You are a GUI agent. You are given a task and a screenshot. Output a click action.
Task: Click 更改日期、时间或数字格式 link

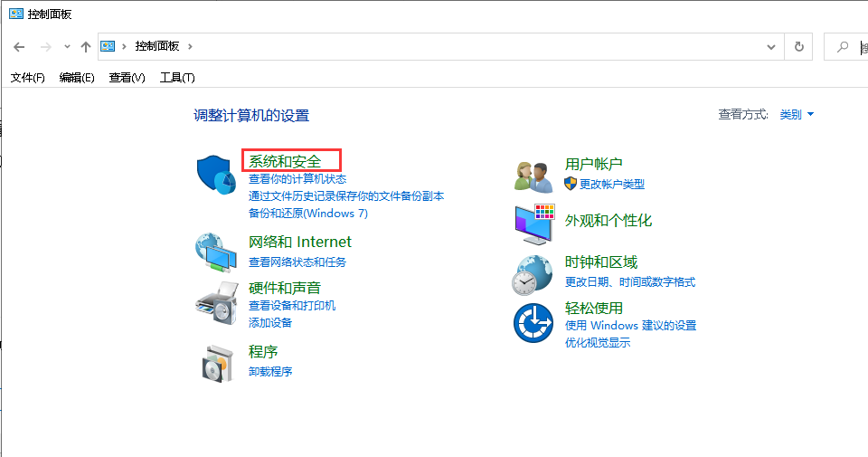630,282
